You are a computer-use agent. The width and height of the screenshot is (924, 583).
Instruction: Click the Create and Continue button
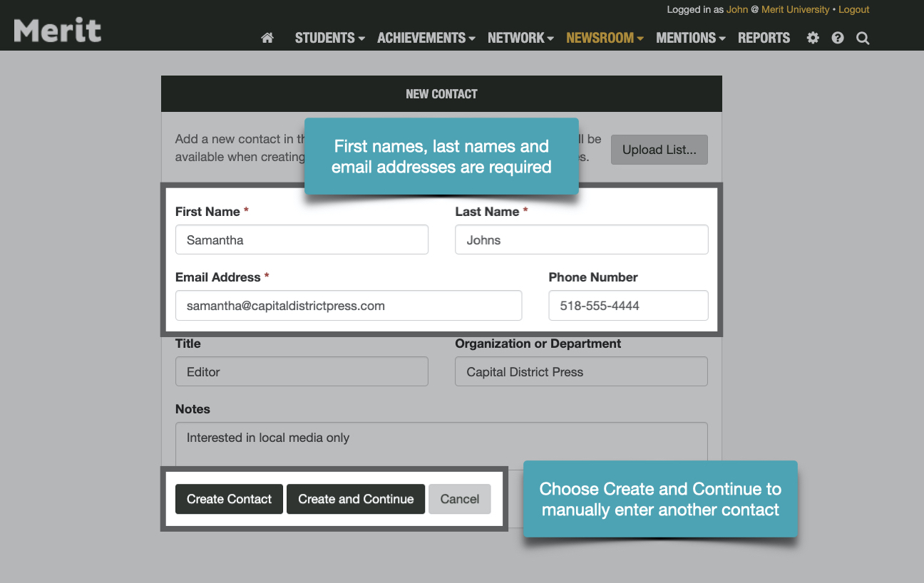pos(356,499)
